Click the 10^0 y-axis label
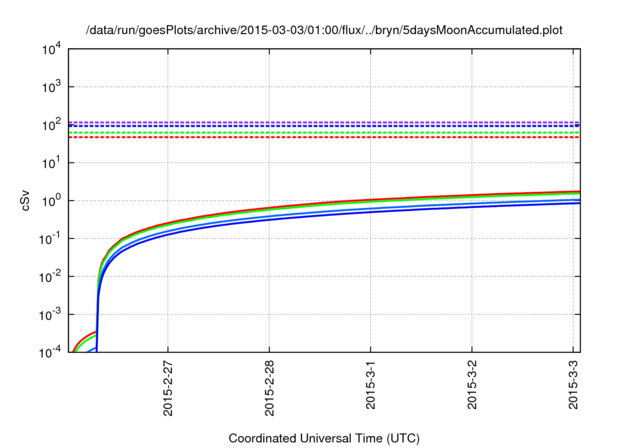 pyautogui.click(x=52, y=201)
